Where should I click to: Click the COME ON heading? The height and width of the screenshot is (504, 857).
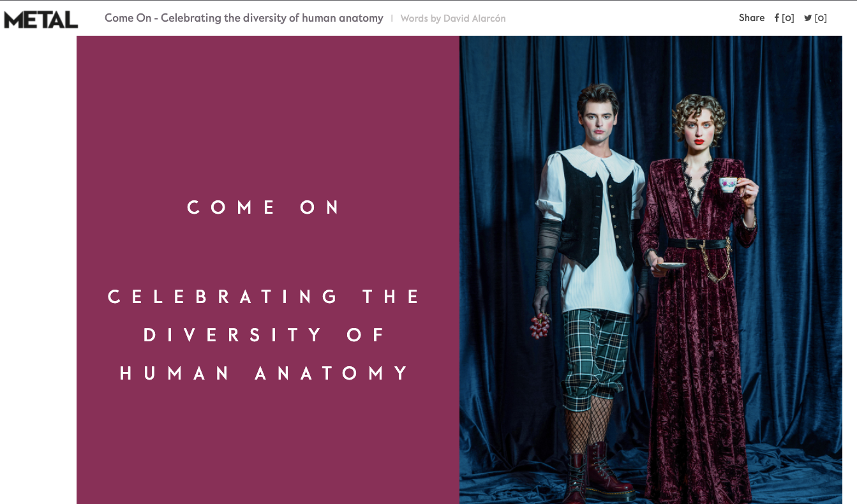[x=264, y=207]
